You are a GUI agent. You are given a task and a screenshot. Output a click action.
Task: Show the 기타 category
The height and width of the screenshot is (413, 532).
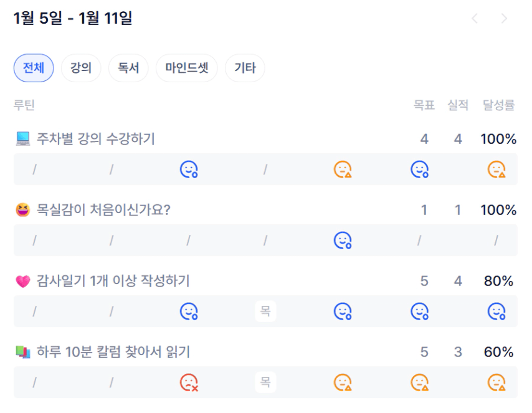[245, 68]
